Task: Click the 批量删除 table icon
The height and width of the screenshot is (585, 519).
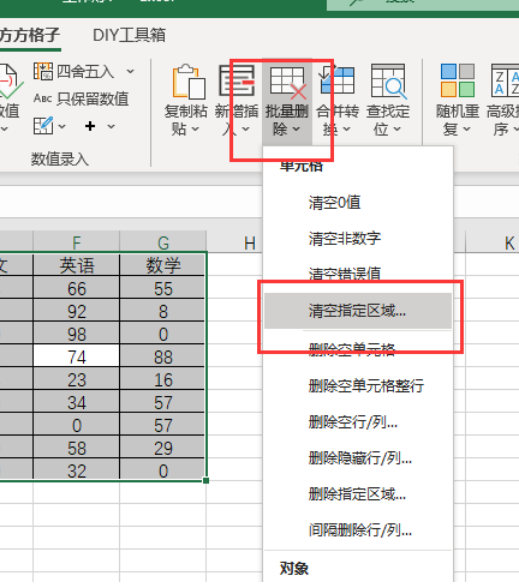Action: coord(287,83)
